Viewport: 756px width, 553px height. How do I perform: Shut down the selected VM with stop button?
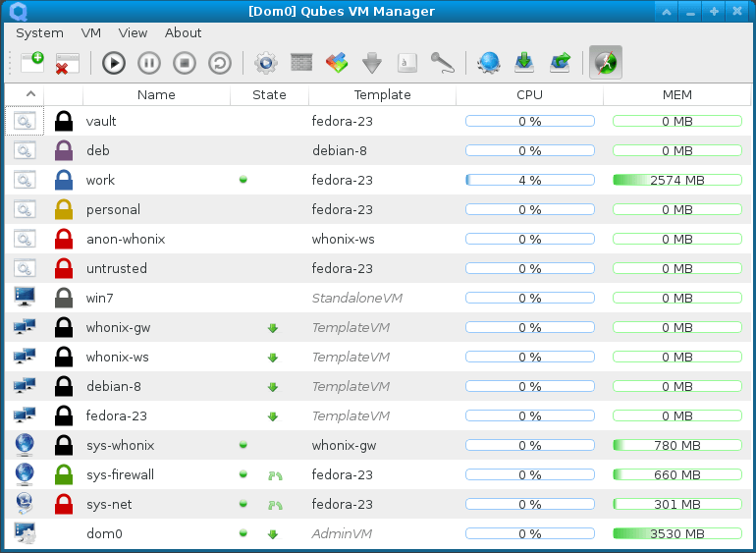click(x=185, y=63)
